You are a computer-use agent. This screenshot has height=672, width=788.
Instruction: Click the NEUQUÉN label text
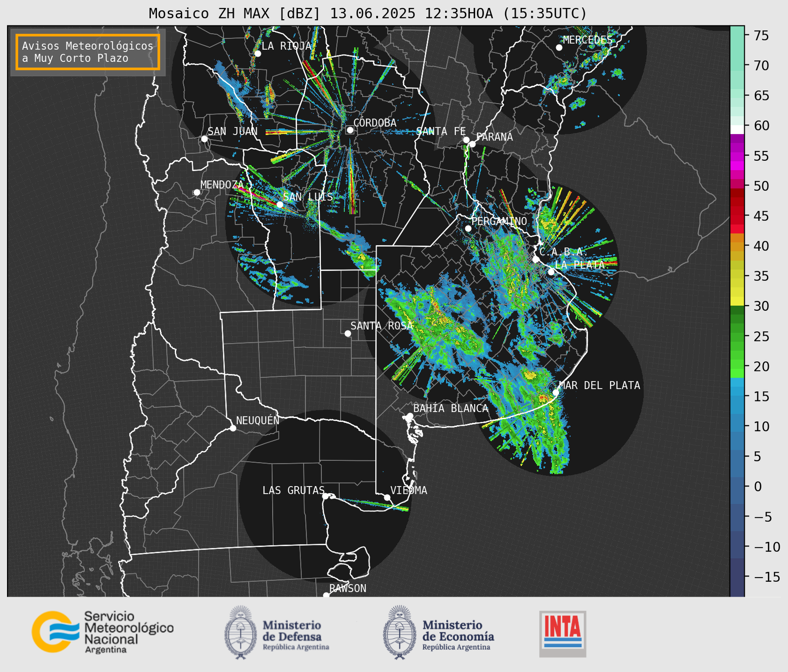pyautogui.click(x=257, y=420)
